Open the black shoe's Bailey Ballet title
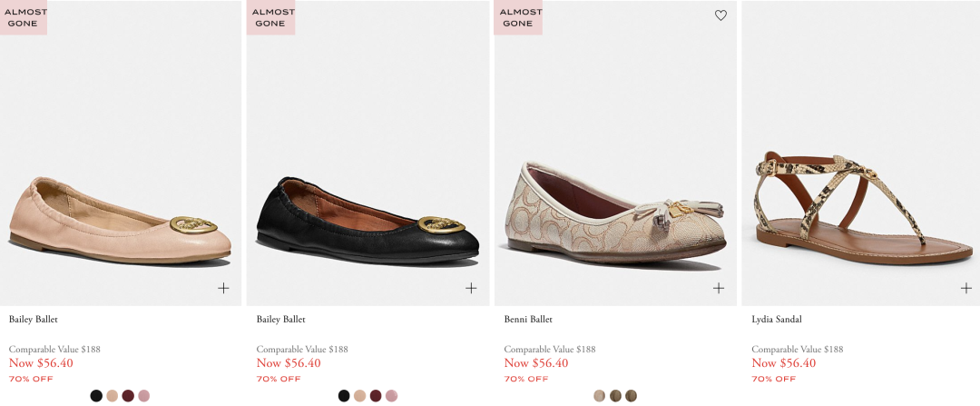This screenshot has width=980, height=406. 281,320
